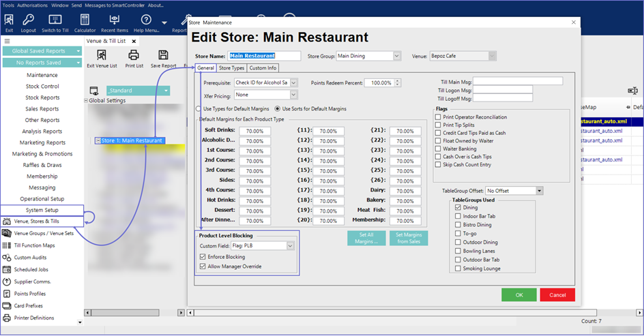Switch to the Store Types tab
The height and width of the screenshot is (336, 644).
[231, 68]
